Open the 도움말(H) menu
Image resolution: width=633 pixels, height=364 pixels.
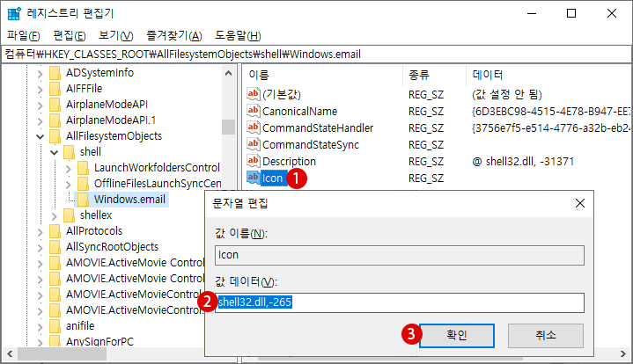click(x=238, y=36)
